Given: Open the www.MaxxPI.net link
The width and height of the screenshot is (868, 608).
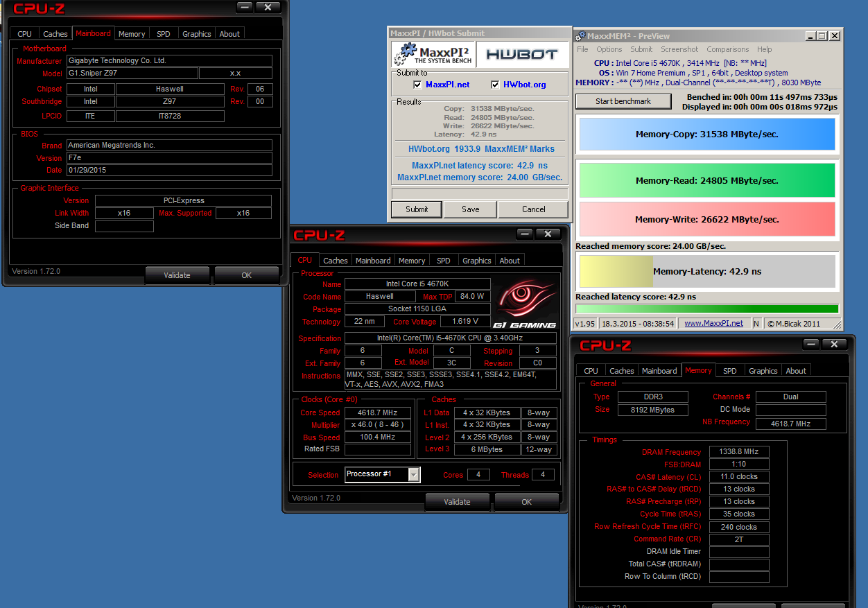Looking at the screenshot, I should pyautogui.click(x=713, y=323).
